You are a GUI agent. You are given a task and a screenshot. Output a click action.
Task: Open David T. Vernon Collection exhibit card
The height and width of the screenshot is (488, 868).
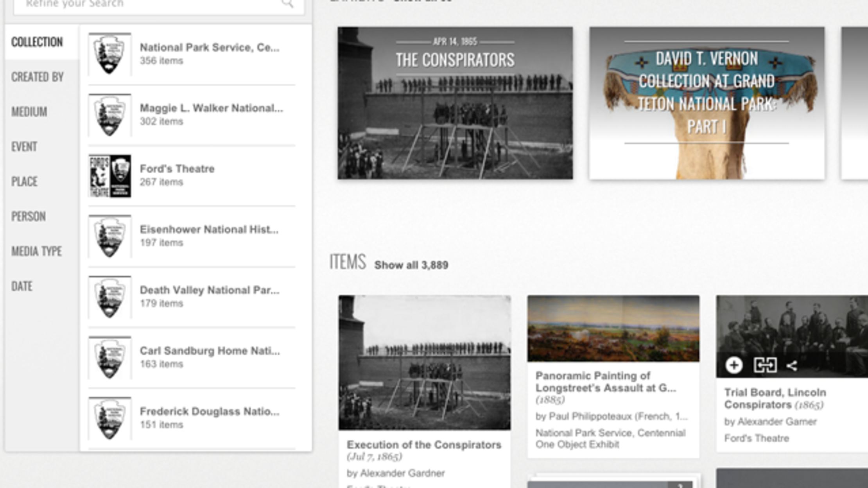pos(707,103)
